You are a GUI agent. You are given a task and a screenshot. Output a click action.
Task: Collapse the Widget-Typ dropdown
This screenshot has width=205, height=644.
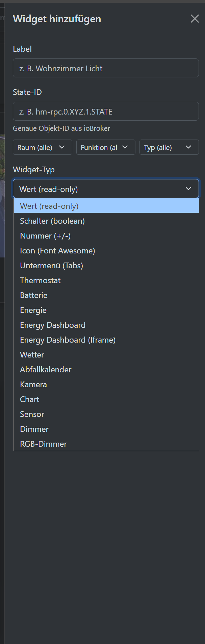coord(106,189)
